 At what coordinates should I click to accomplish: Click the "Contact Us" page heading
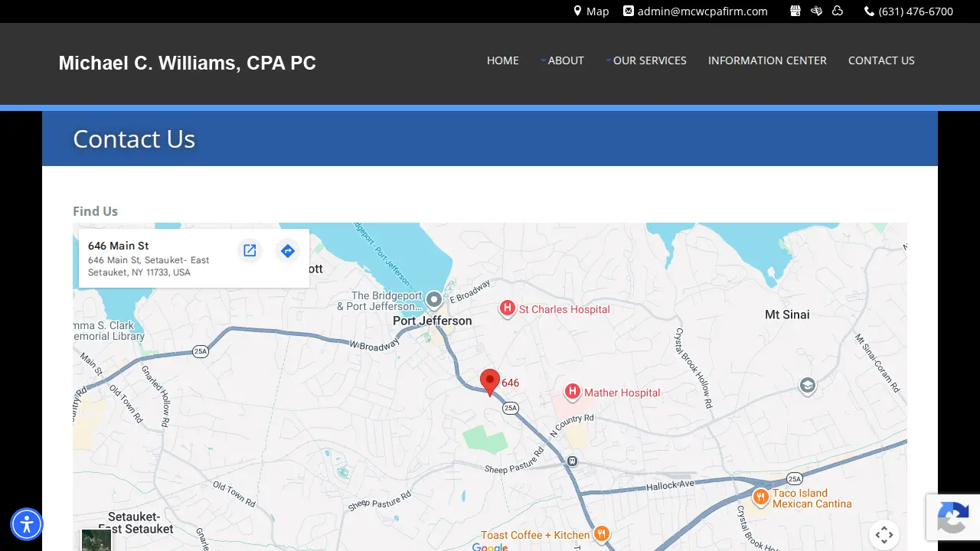click(x=134, y=139)
